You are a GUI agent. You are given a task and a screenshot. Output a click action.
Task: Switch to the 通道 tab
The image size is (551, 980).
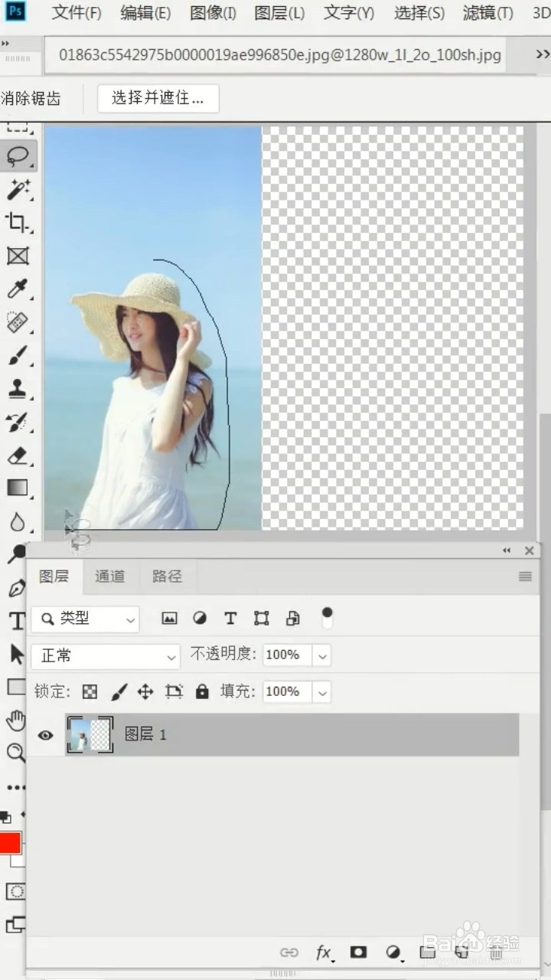pos(110,577)
